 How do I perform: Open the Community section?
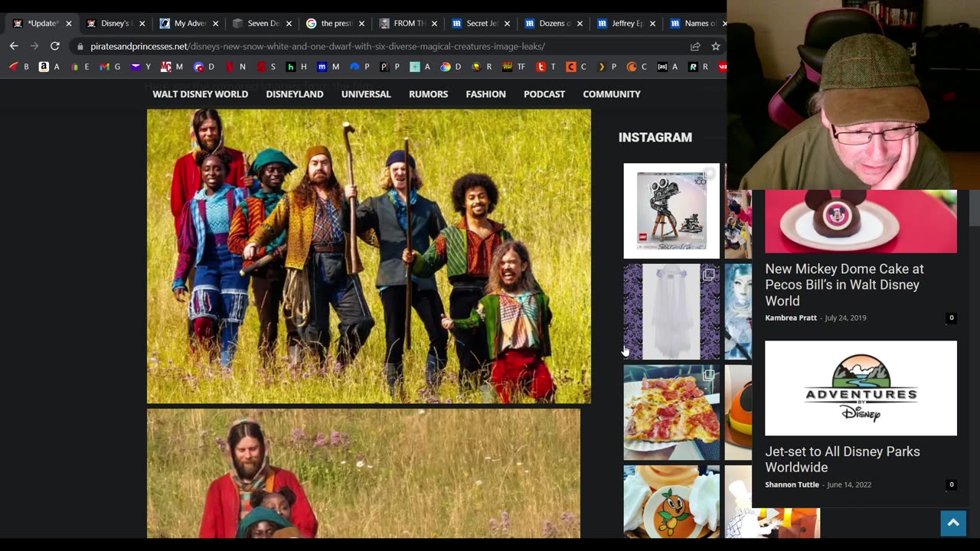coord(612,94)
